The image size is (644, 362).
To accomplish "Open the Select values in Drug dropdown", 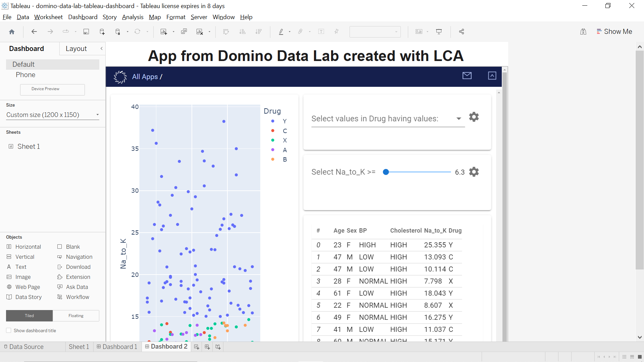I will [x=388, y=119].
